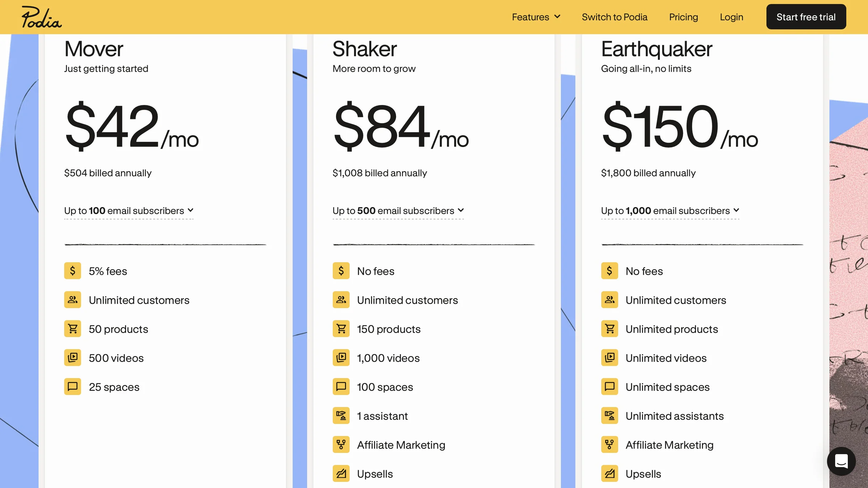
Task: Click '$1,008 billed annually' text
Action: [x=380, y=173]
